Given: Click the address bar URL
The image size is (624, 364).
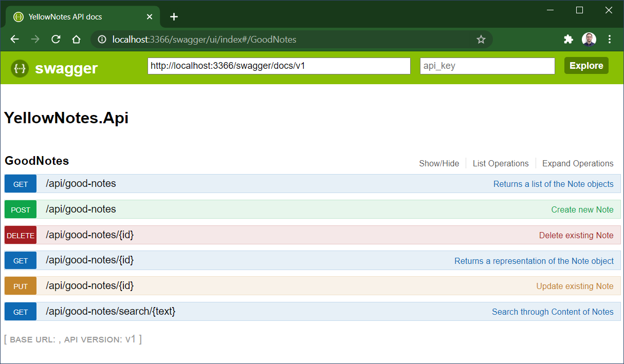Looking at the screenshot, I should pos(205,40).
